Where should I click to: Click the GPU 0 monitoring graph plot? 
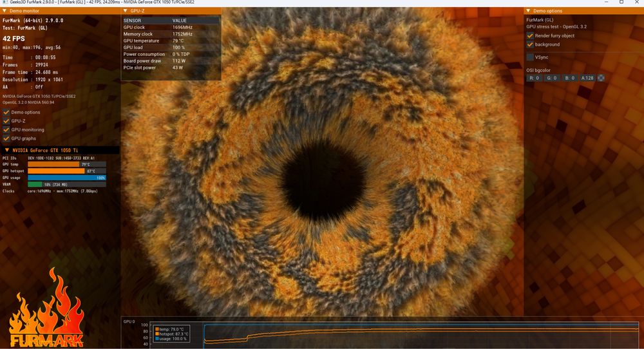point(394,335)
